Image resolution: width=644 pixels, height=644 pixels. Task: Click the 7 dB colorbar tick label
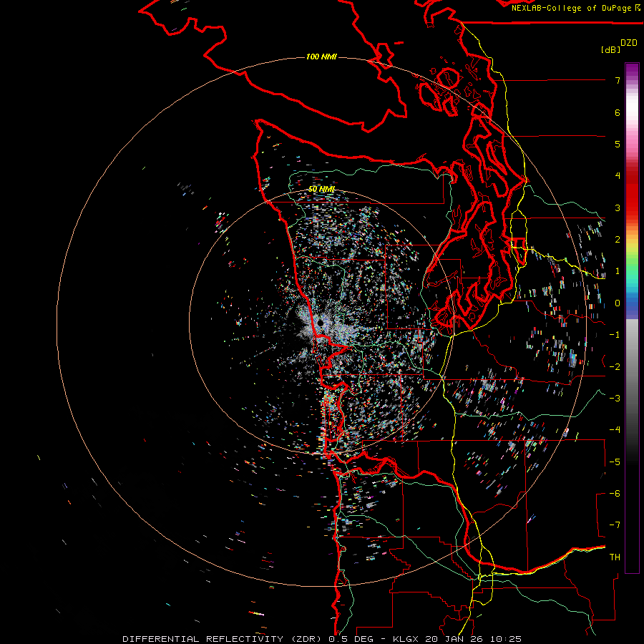click(x=618, y=80)
